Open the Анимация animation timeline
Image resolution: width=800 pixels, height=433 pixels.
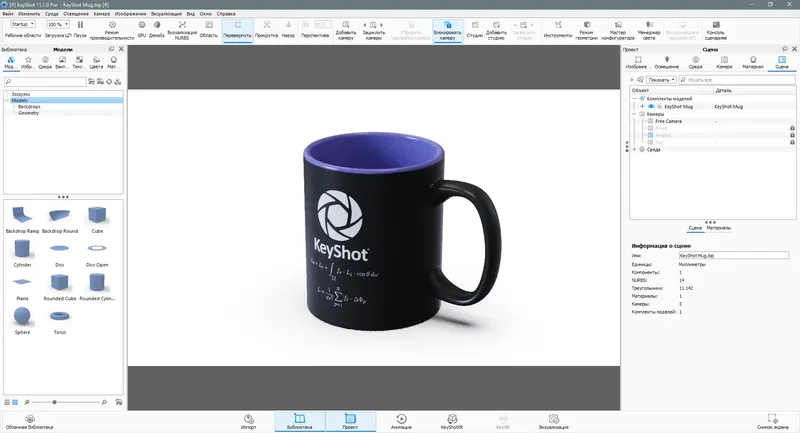click(x=401, y=422)
